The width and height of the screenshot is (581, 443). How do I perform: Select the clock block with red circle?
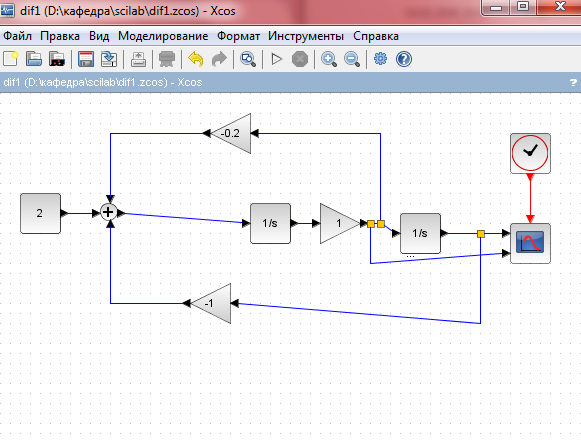tap(530, 153)
